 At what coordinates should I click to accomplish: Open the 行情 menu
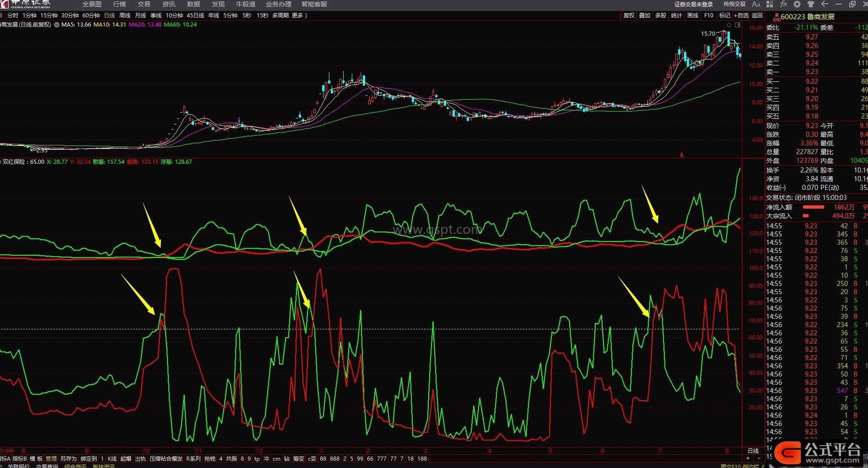click(119, 4)
